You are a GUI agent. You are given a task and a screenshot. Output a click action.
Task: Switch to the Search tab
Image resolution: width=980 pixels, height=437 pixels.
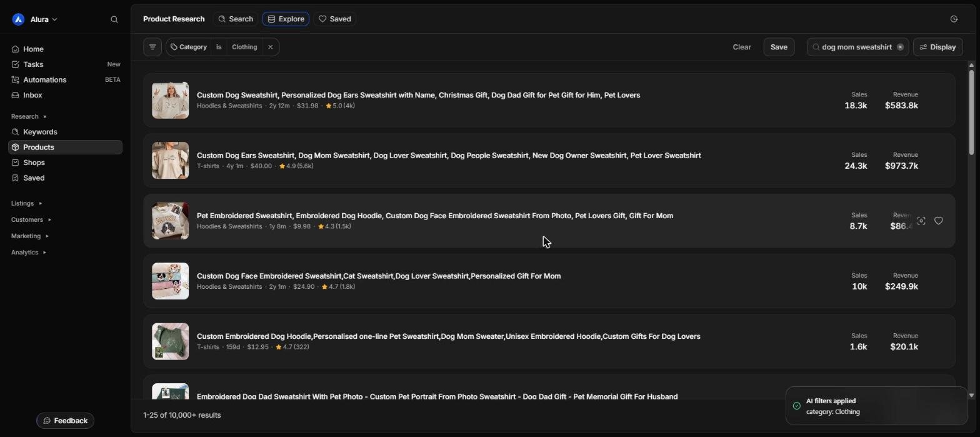tap(236, 19)
